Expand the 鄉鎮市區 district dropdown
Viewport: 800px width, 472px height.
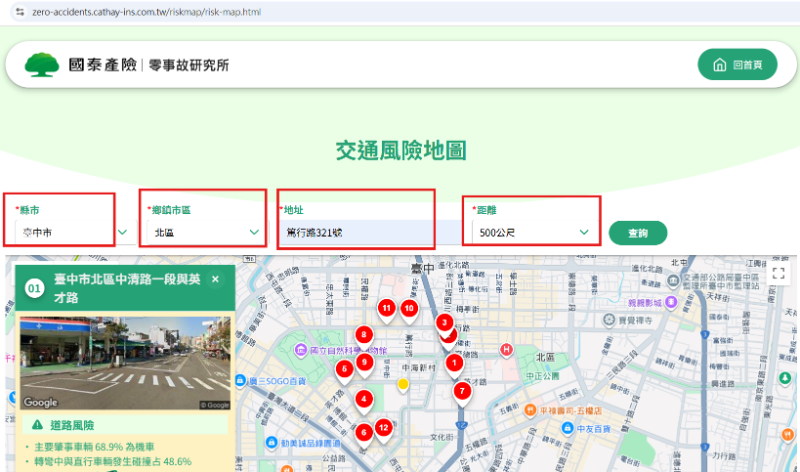pos(205,232)
